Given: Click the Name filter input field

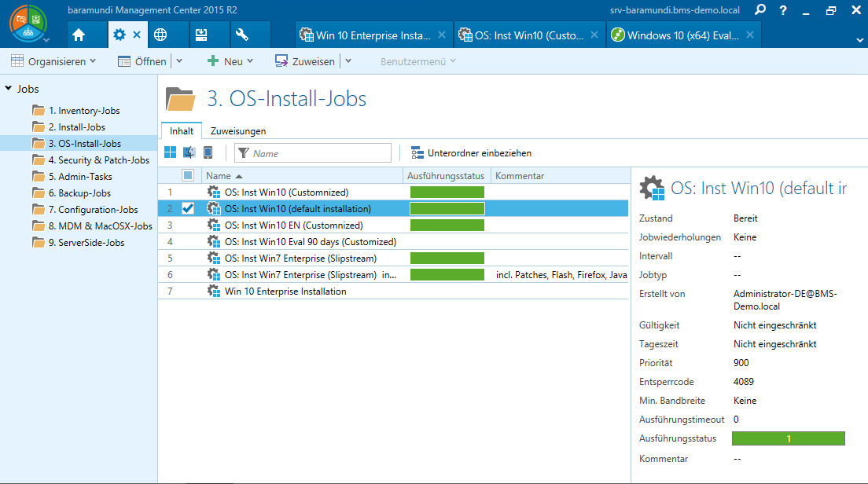Looking at the screenshot, I should pyautogui.click(x=312, y=152).
